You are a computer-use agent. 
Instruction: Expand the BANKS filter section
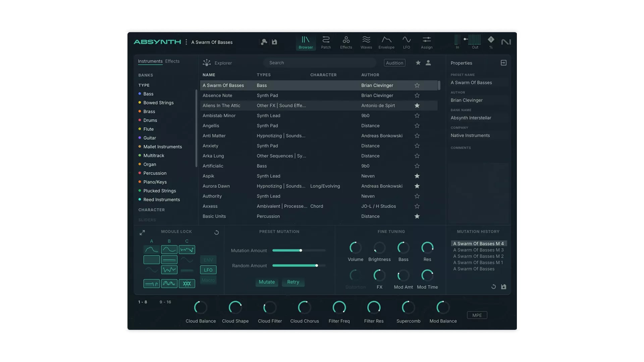[146, 75]
